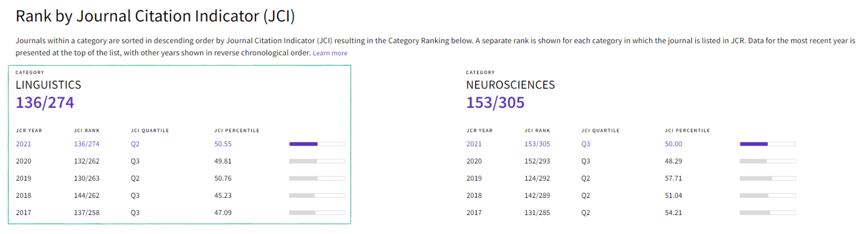Open the 2021 year link under Linguistics

click(x=24, y=144)
